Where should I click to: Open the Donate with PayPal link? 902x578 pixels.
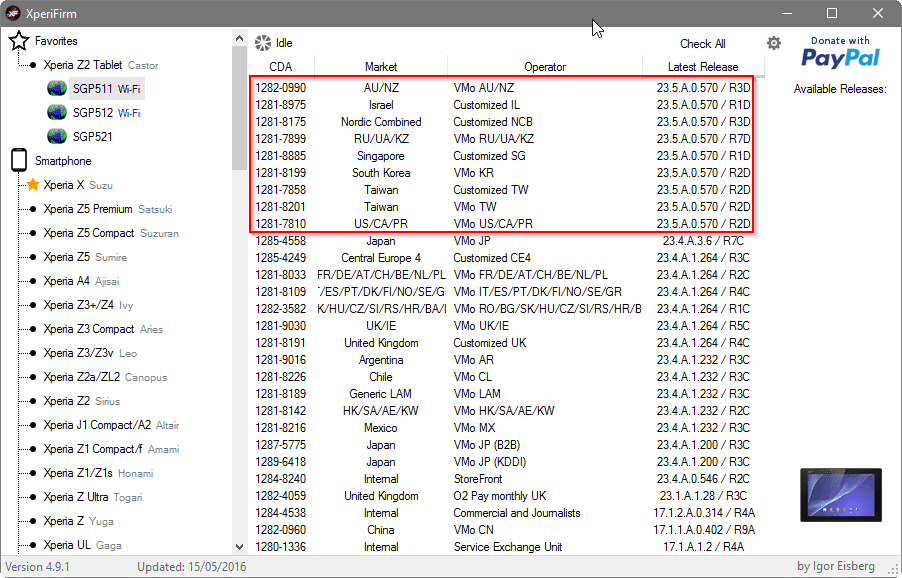pyautogui.click(x=840, y=52)
